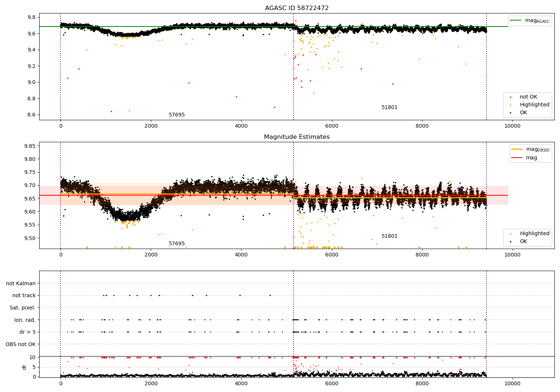Screen dimensions: 560x392
Task: Click the 10000 x-axis tick under the top plot
Action: [512, 126]
